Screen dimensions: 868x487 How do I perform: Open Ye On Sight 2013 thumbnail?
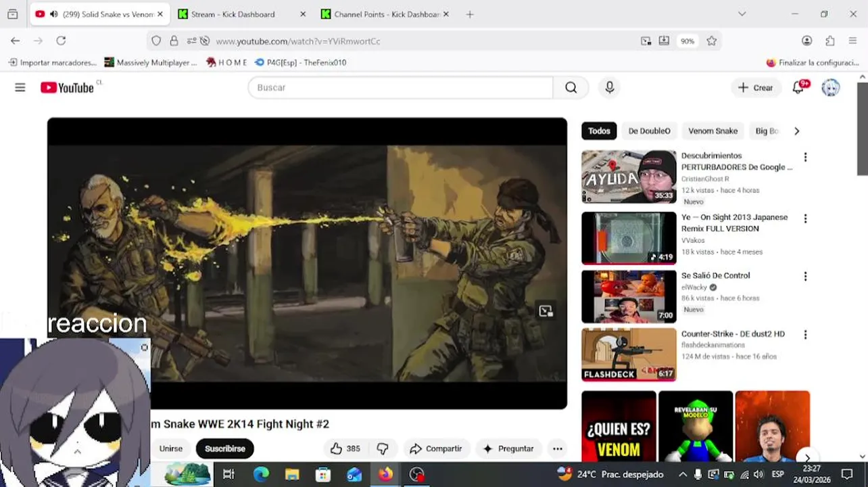tap(629, 238)
